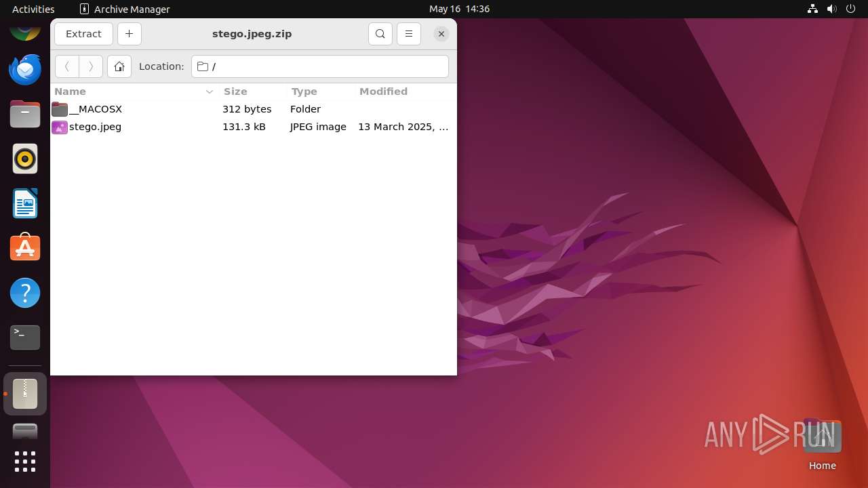Go back with the left arrow
The width and height of the screenshot is (868, 488).
[66, 66]
